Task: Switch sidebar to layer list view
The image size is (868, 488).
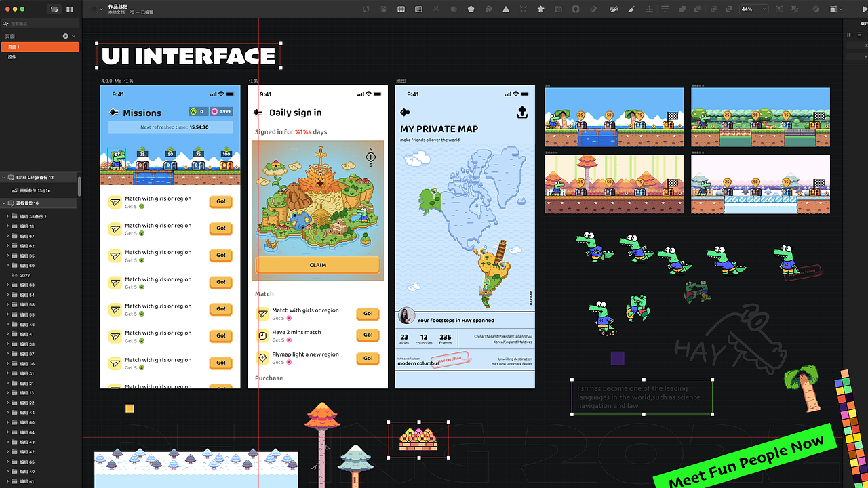Action: [54, 9]
